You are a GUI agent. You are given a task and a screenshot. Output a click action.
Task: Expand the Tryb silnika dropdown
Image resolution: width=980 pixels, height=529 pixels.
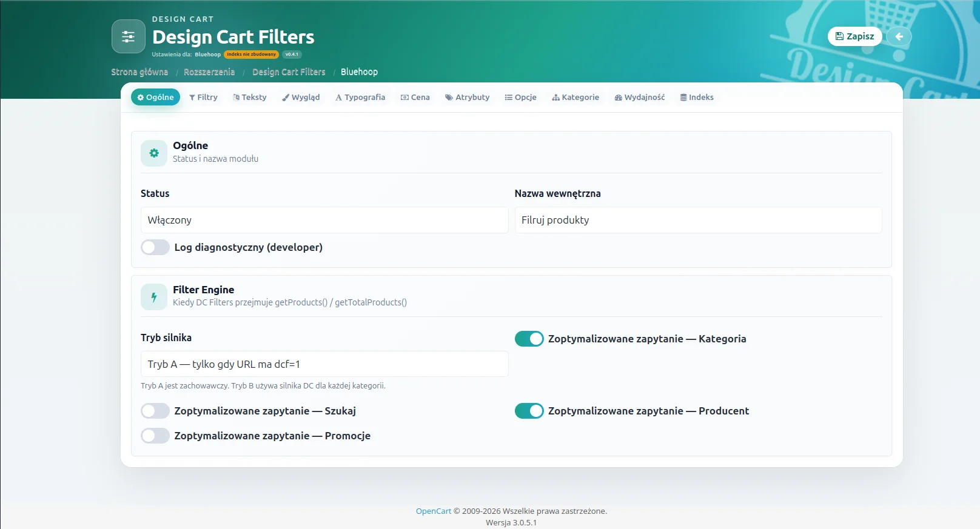tap(324, 364)
